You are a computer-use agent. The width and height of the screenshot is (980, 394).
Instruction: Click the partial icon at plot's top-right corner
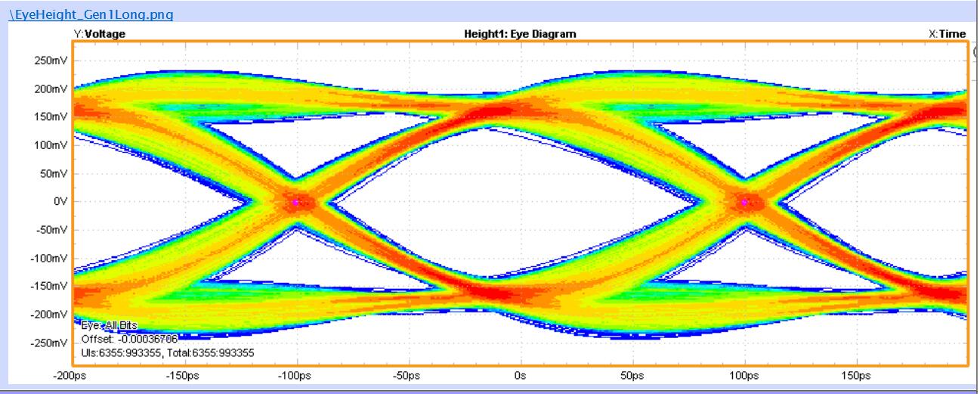coord(974,51)
